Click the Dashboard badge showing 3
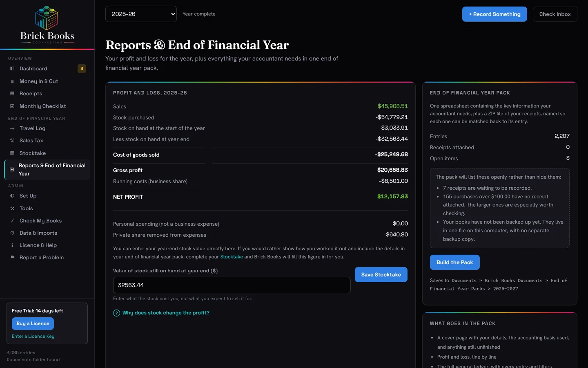588x368 pixels. (82, 69)
